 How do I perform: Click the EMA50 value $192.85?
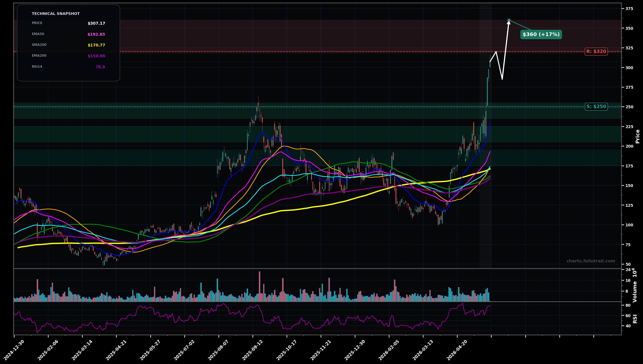(x=96, y=34)
